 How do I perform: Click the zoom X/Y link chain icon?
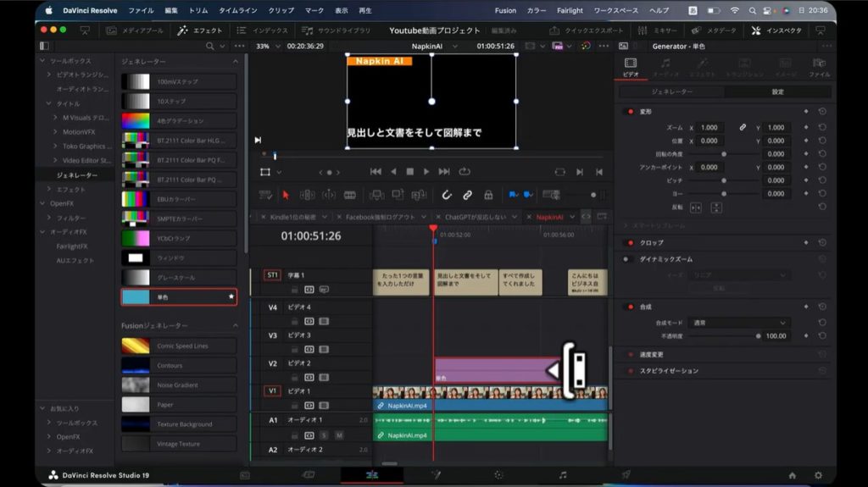click(743, 127)
